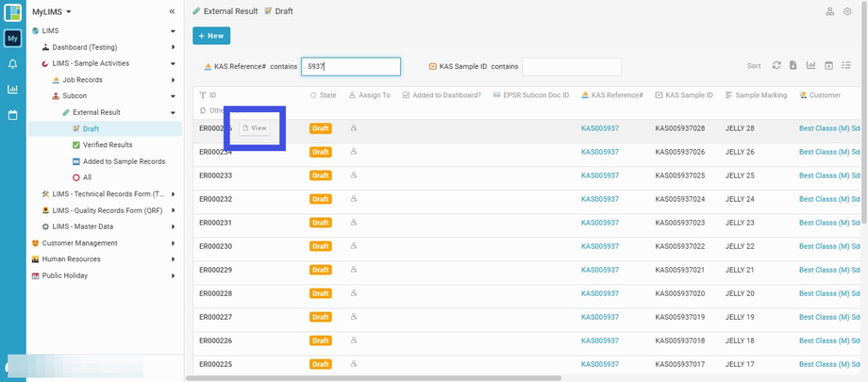Collapse the Subcon node
This screenshot has height=382, width=868.
[x=173, y=96]
